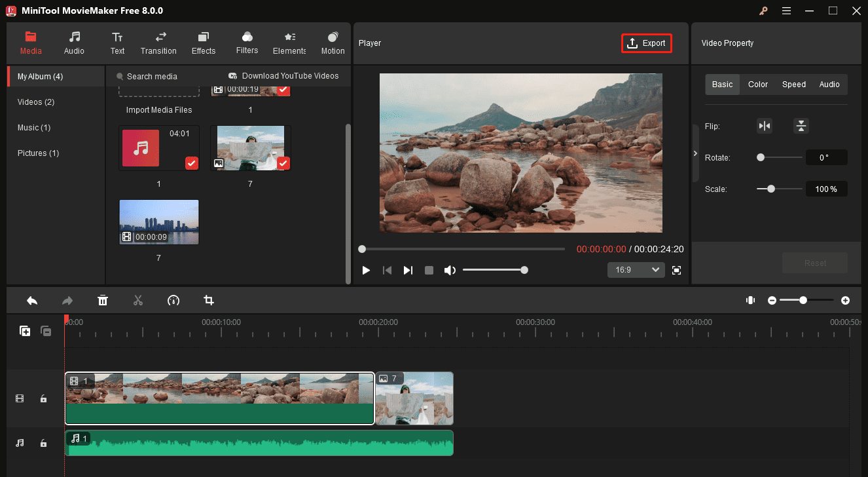This screenshot has height=477, width=868.
Task: Open the 16:9 aspect ratio dropdown
Action: 636,270
